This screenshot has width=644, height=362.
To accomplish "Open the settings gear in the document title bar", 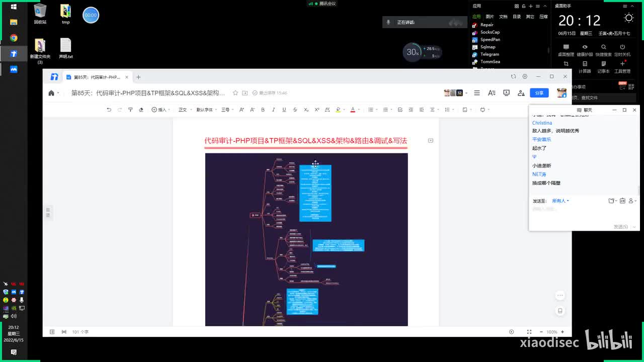I will 525,77.
